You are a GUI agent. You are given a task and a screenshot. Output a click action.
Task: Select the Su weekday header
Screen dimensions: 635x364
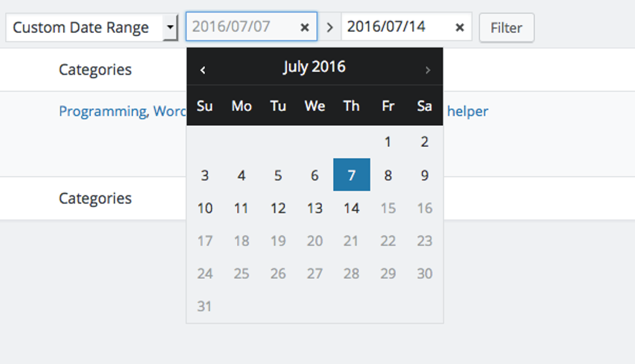coord(205,106)
